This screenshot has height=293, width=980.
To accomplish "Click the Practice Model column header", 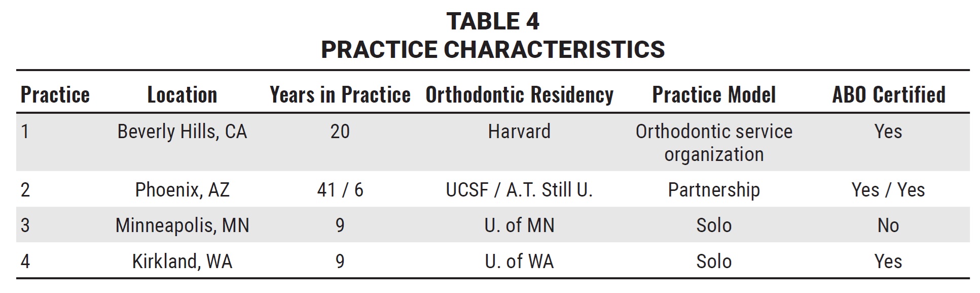I will [x=713, y=95].
